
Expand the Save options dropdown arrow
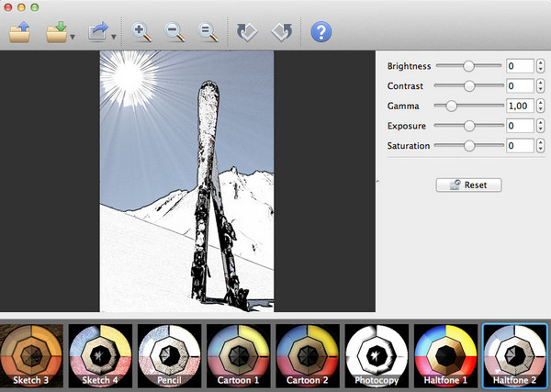[x=73, y=38]
